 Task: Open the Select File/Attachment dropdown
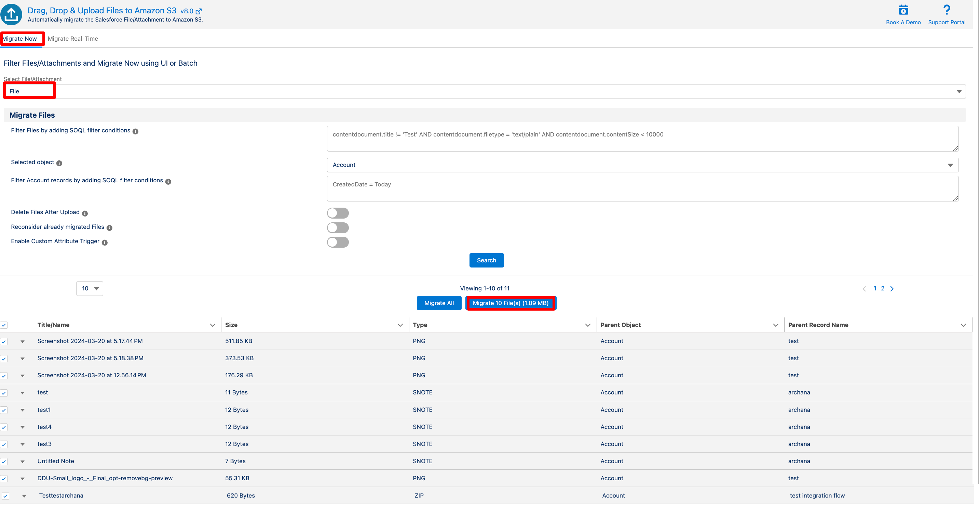tap(484, 91)
